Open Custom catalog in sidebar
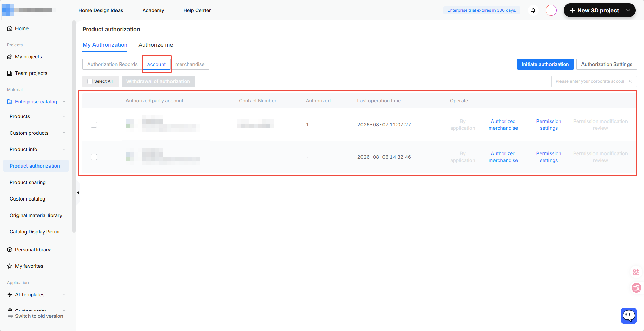The height and width of the screenshot is (331, 644). (x=27, y=199)
